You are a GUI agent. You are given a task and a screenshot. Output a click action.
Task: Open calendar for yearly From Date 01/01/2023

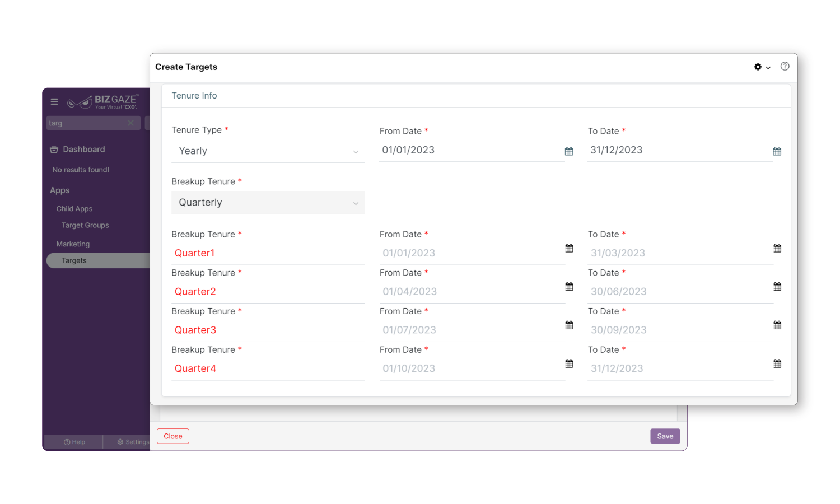pyautogui.click(x=569, y=151)
